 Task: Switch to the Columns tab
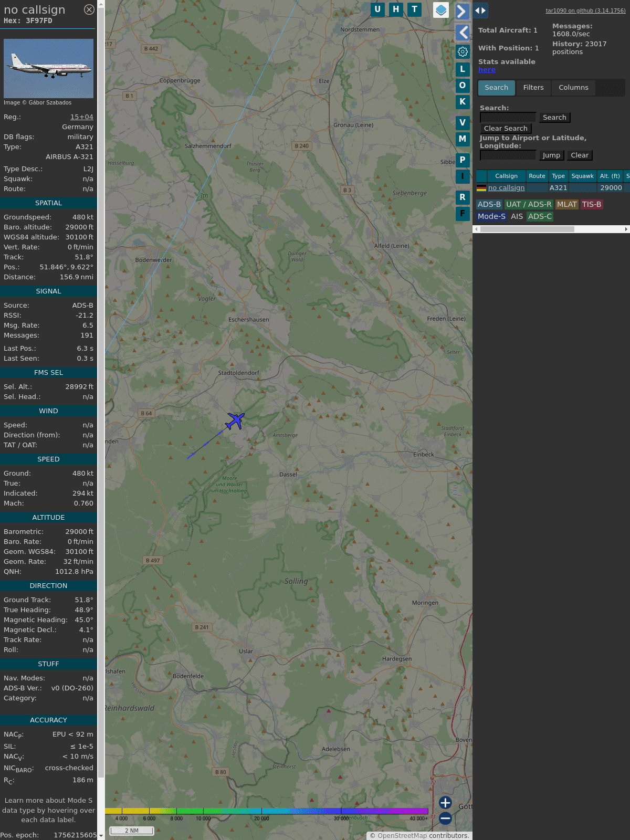[x=573, y=88]
